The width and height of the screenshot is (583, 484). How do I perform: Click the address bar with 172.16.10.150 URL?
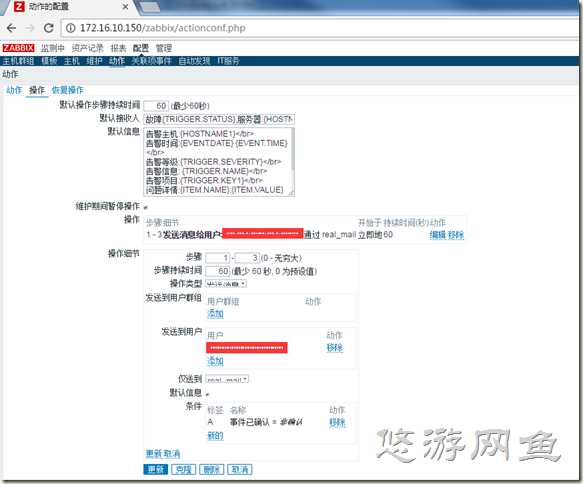pyautogui.click(x=320, y=28)
